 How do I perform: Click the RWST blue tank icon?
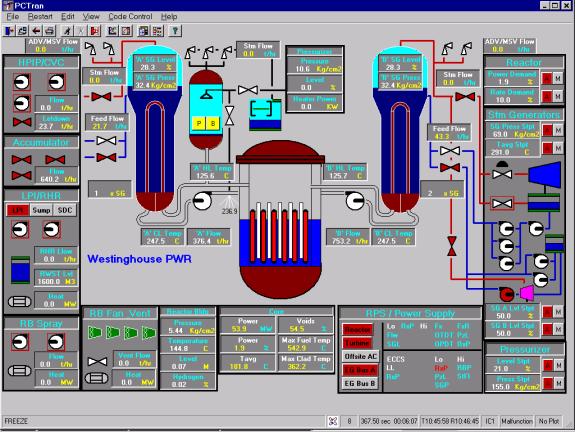(x=21, y=270)
